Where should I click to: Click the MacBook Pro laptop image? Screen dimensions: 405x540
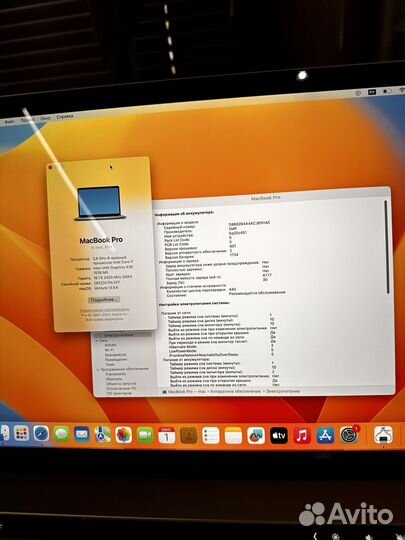tap(100, 203)
